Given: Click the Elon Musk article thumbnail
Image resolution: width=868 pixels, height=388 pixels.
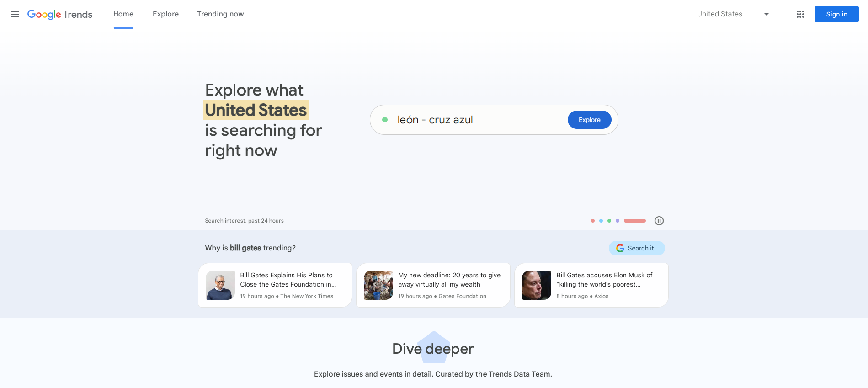Looking at the screenshot, I should tap(537, 285).
